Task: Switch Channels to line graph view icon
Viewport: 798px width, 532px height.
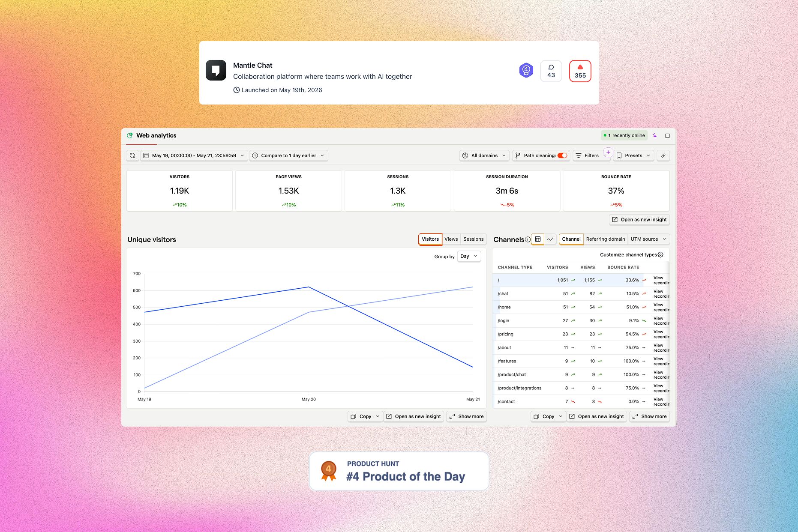Action: click(x=550, y=239)
